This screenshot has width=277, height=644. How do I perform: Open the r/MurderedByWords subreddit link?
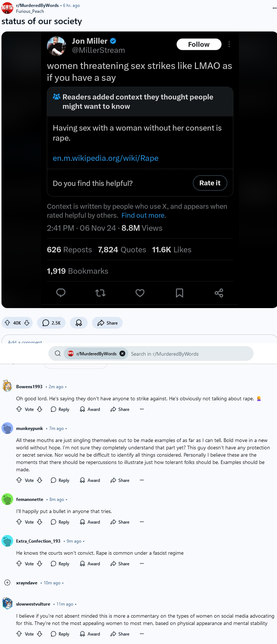(37, 5)
